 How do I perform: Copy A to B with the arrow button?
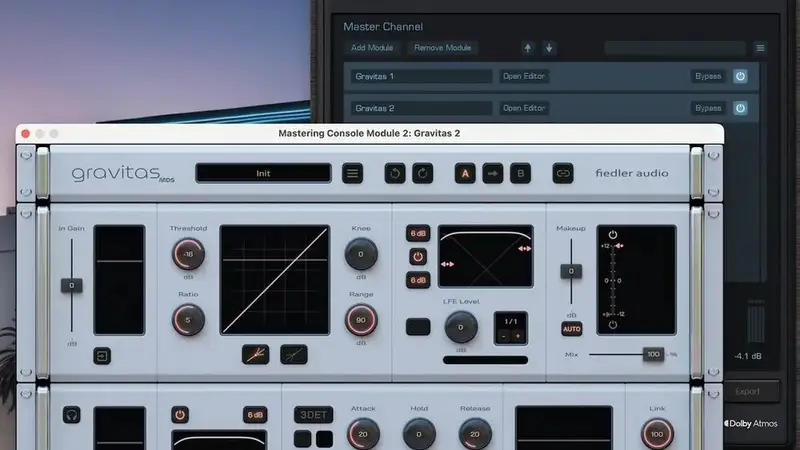(x=492, y=173)
